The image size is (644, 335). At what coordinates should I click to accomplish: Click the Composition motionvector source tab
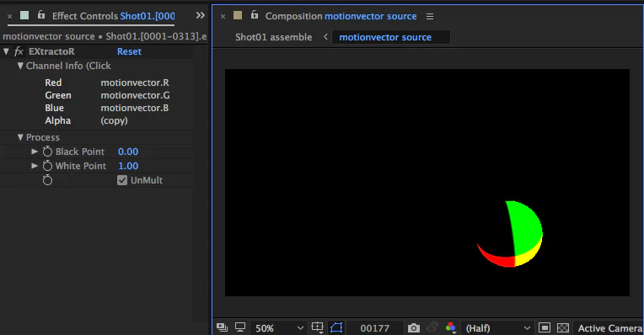click(341, 16)
